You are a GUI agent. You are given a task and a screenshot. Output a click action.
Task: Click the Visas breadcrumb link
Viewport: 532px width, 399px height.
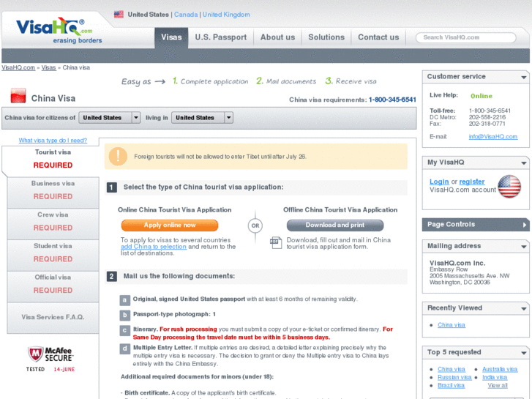(48, 67)
